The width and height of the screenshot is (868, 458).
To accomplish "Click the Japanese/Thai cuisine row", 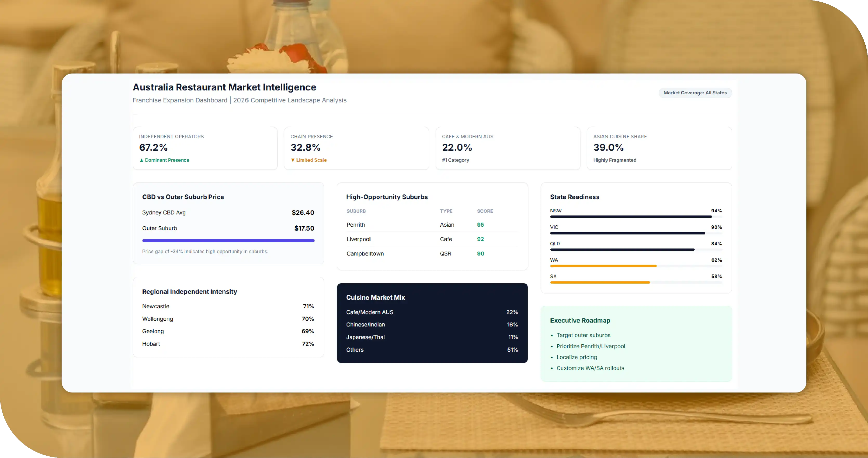I will point(432,337).
